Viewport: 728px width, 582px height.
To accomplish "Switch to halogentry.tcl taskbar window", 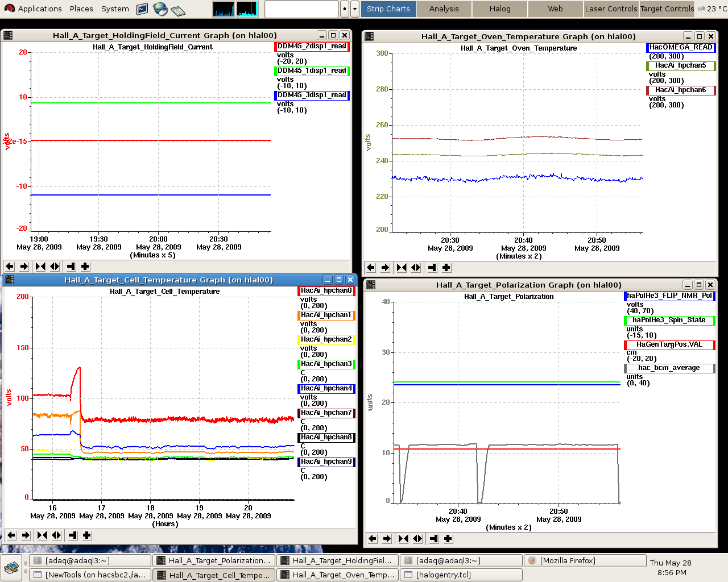I will pos(461,575).
